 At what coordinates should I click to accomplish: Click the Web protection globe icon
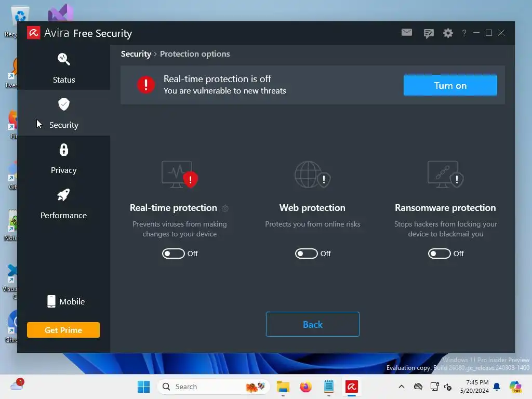pyautogui.click(x=312, y=175)
